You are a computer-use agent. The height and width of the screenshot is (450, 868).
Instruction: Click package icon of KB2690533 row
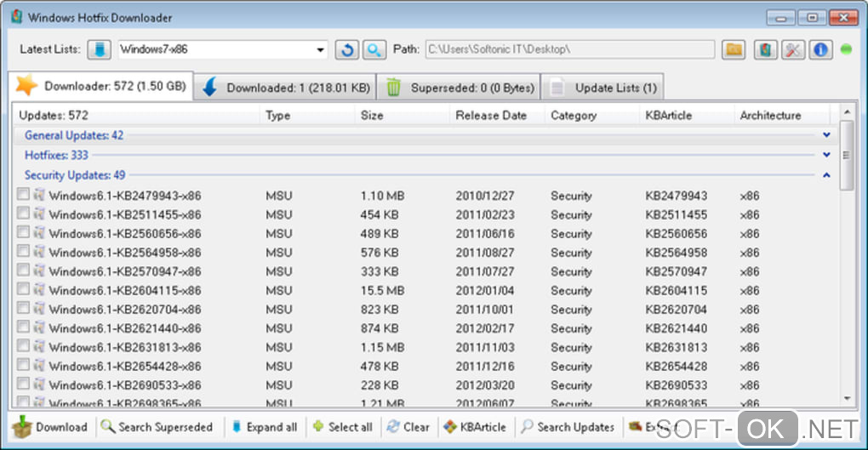(x=39, y=384)
